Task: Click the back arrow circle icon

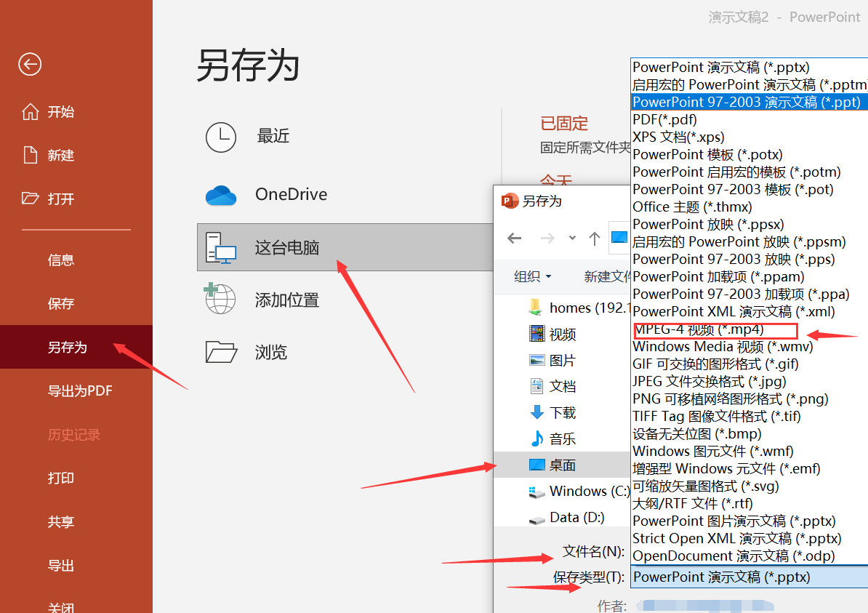Action: tap(30, 64)
